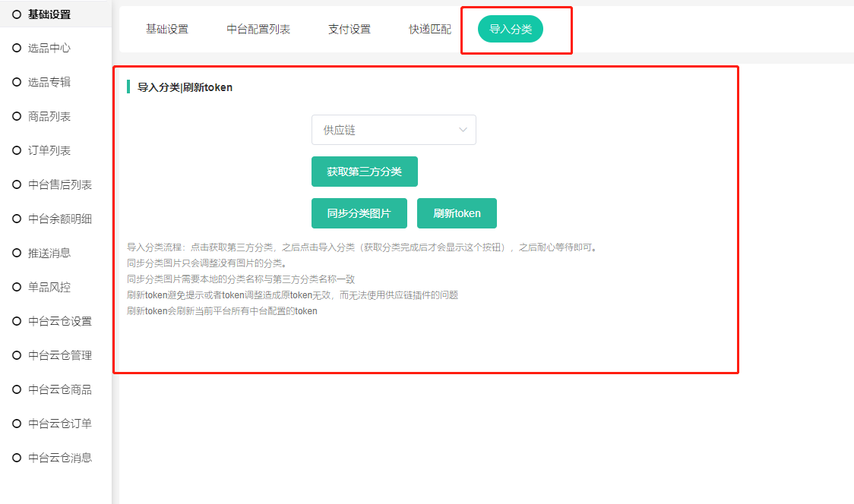Select 单品风控 in the sidebar
This screenshot has width=854, height=504.
tap(49, 287)
